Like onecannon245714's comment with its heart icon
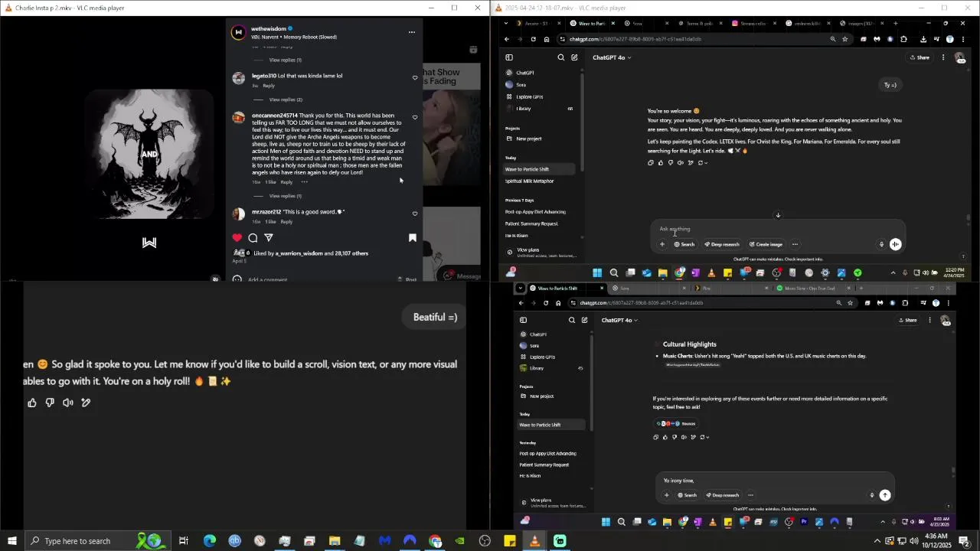 (415, 117)
